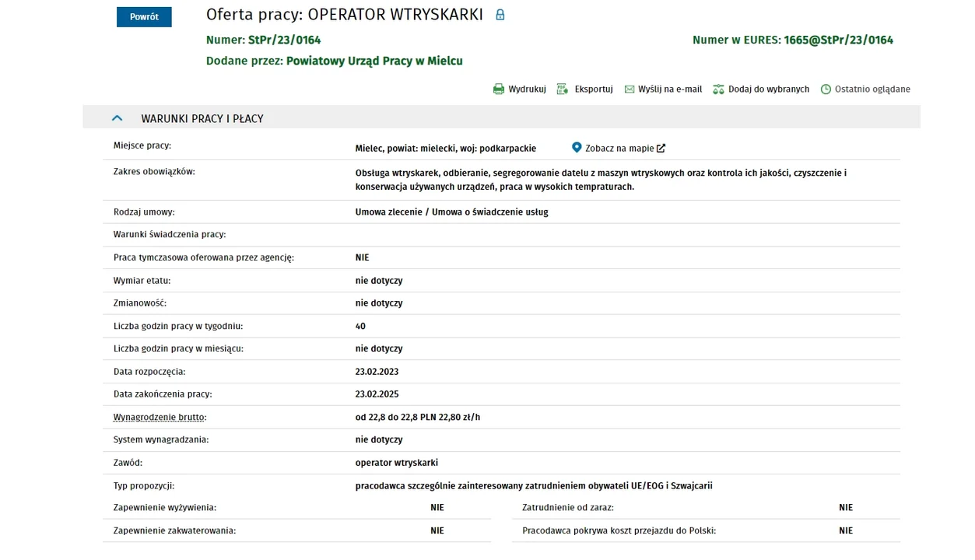Open the Wydrukuj print link
This screenshot has height=560, width=975.
tap(527, 89)
